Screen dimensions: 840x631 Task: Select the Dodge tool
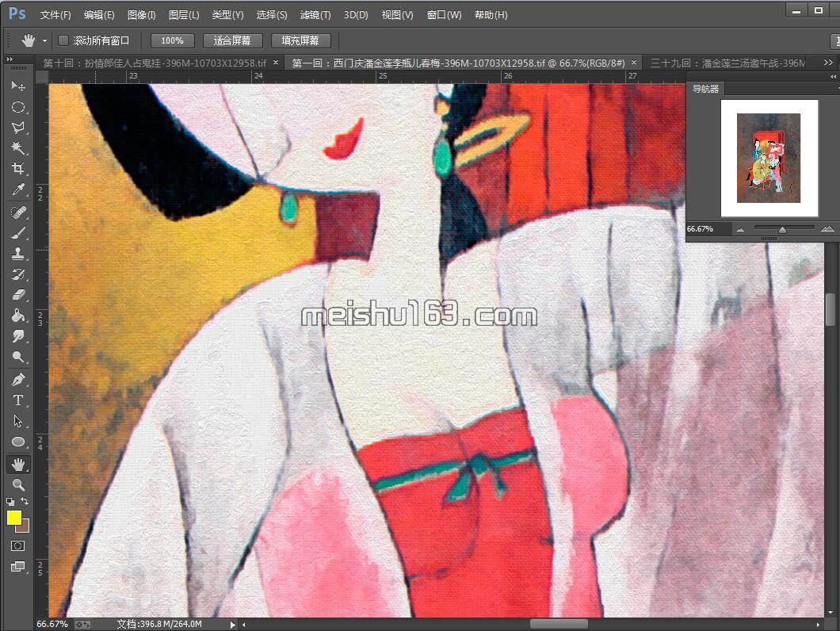[17, 357]
